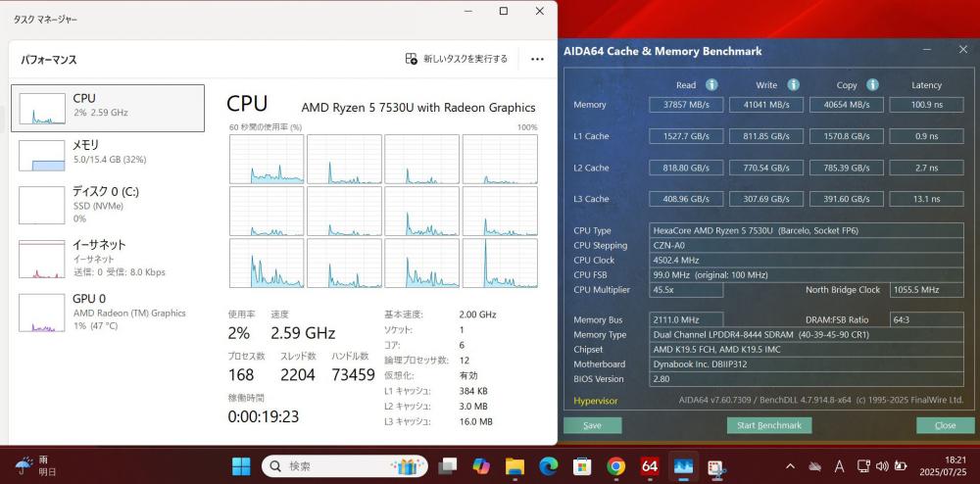Click OneDrive cloud tray icon
Image resolution: width=980 pixels, height=484 pixels.
(814, 466)
